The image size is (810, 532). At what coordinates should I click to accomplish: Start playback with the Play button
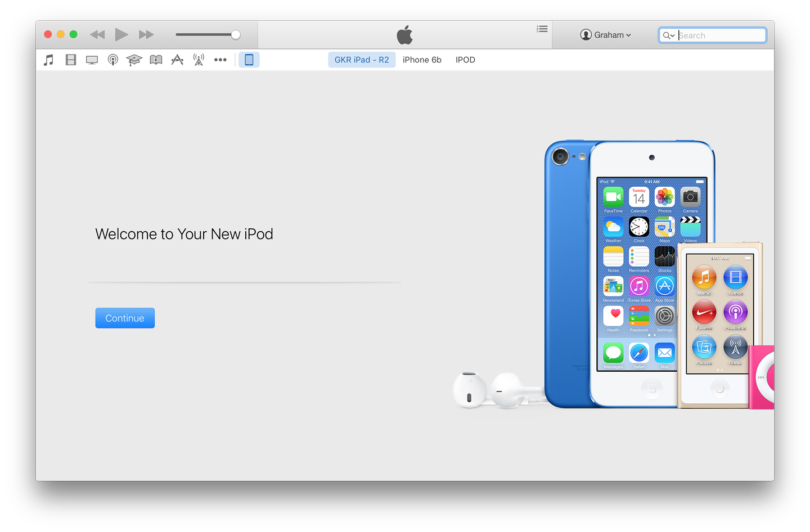[x=121, y=35]
